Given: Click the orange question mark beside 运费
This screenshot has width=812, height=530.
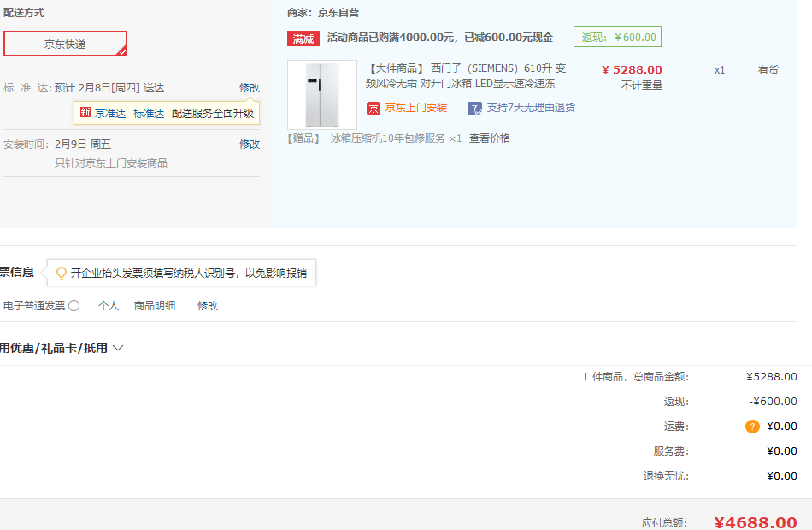Looking at the screenshot, I should (752, 427).
